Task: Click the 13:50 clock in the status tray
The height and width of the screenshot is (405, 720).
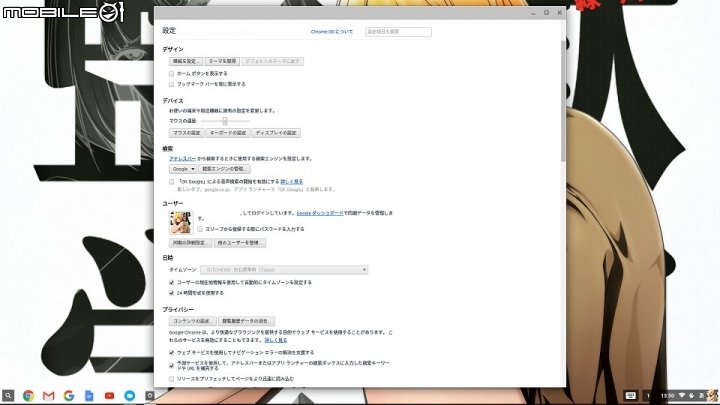Action: tap(667, 395)
